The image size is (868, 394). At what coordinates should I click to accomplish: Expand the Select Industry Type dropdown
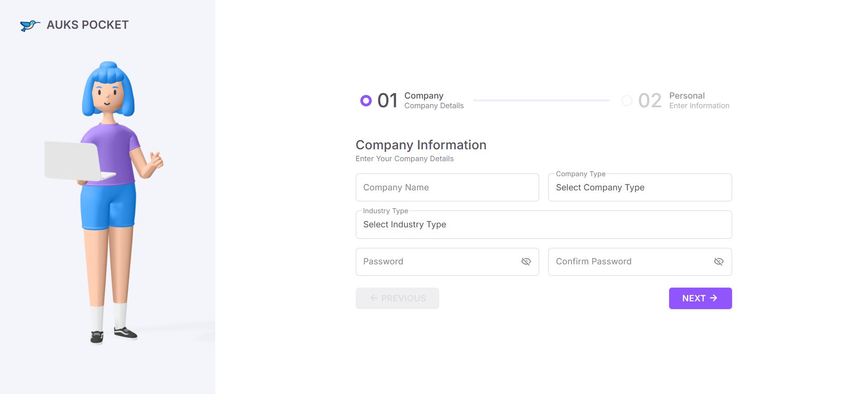[x=543, y=225]
